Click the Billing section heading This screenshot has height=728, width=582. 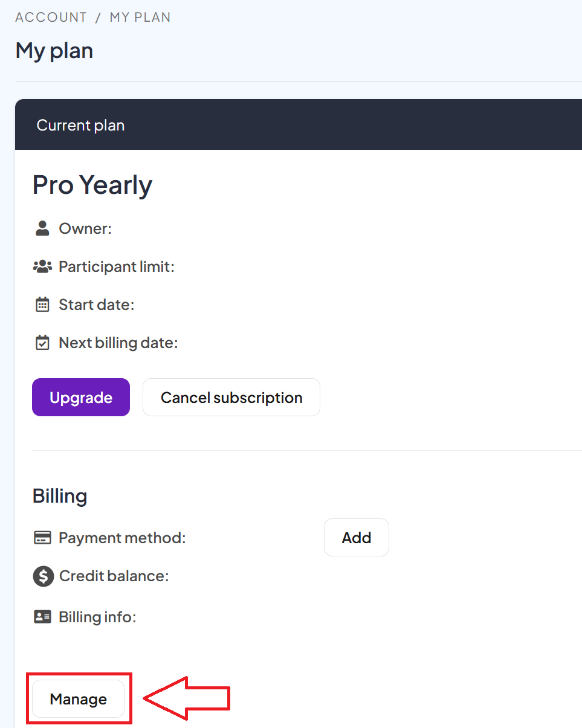60,496
